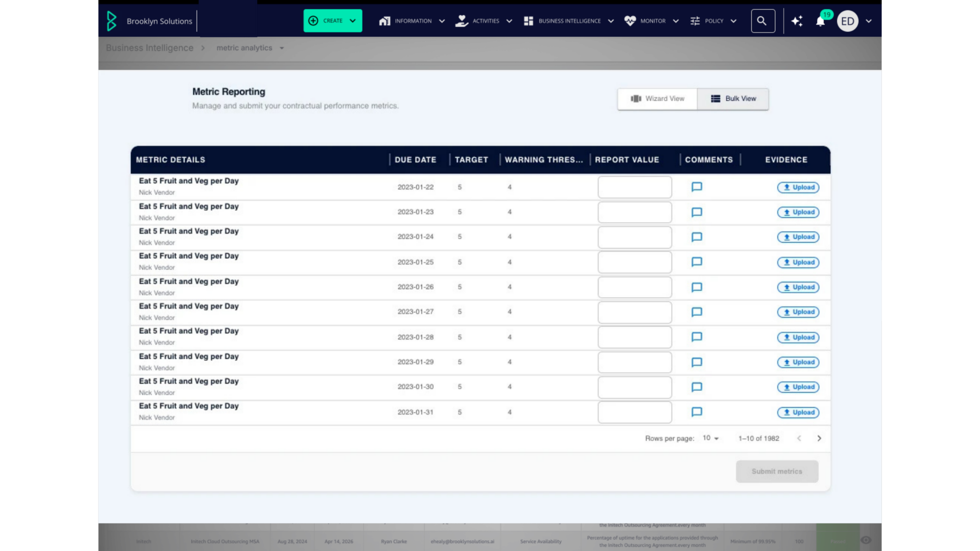This screenshot has width=980, height=551.
Task: Open comments for the 2023-01-28 row
Action: tap(696, 337)
